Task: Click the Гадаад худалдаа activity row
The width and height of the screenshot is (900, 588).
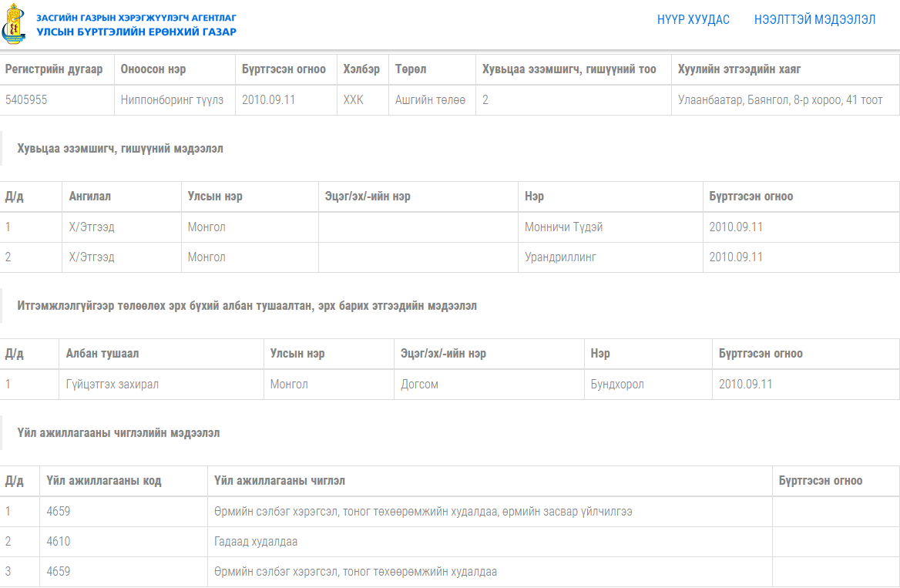Action: click(x=256, y=542)
